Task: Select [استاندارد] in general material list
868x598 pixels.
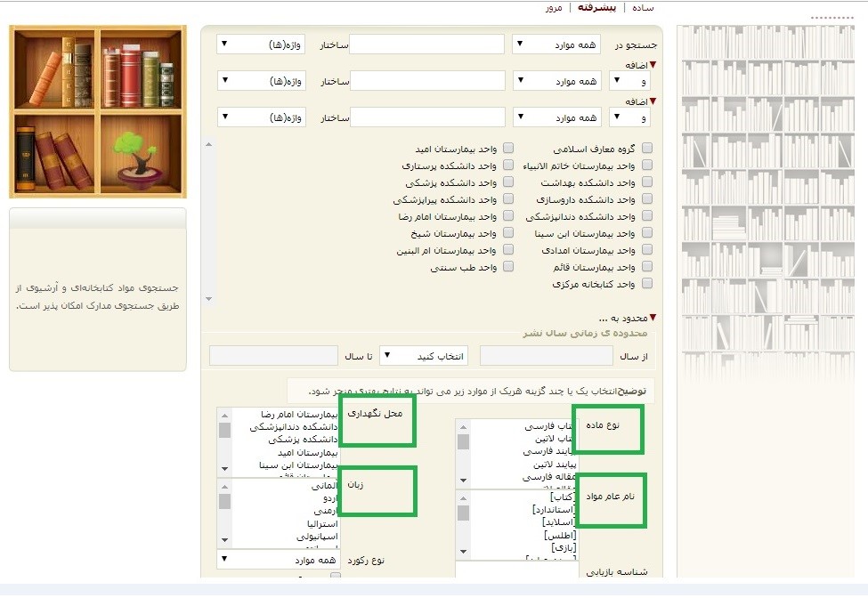Action: [554, 510]
